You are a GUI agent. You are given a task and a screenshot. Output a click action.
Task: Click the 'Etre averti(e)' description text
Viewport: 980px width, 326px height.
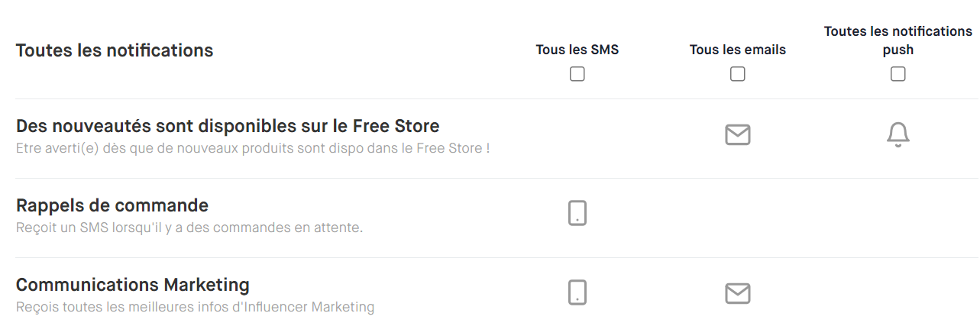tap(252, 148)
